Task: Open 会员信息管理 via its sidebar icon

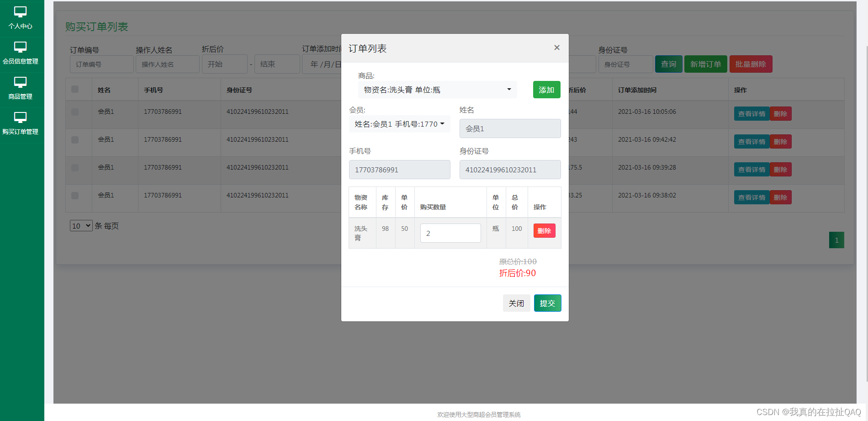Action: click(19, 47)
